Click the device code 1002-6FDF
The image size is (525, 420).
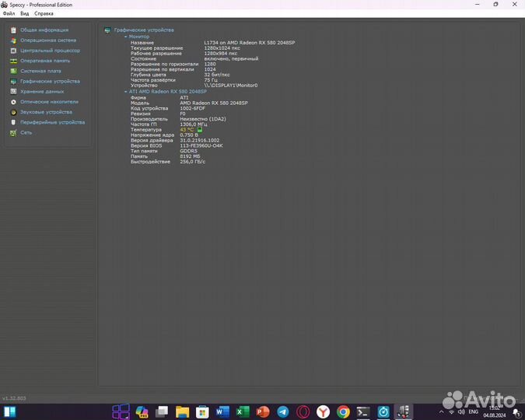tap(192, 108)
